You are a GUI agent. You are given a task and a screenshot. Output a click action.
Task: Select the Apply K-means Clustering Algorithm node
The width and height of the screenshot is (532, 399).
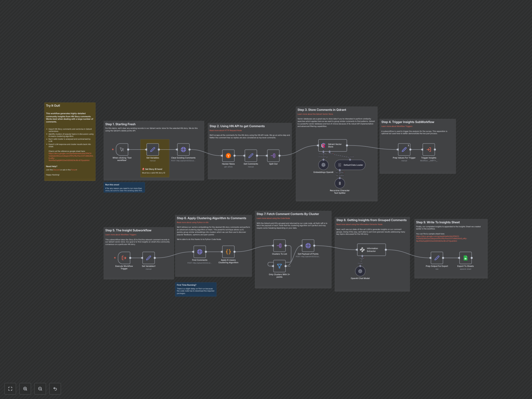pyautogui.click(x=228, y=252)
